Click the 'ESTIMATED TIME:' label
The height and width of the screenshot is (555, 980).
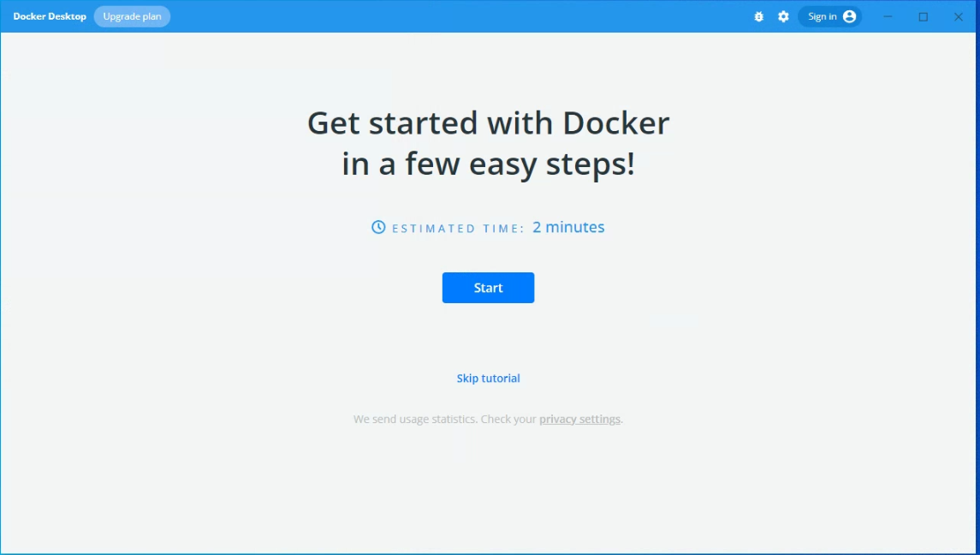click(x=458, y=229)
